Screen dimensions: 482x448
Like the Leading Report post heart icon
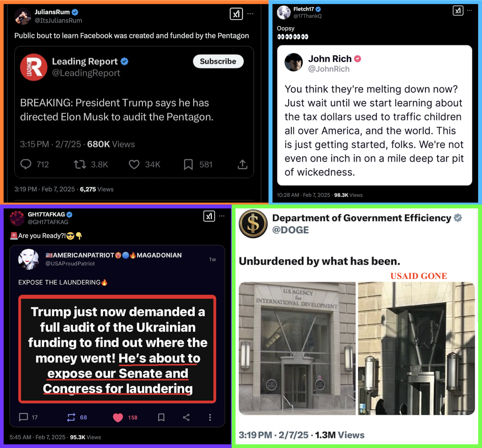click(134, 164)
